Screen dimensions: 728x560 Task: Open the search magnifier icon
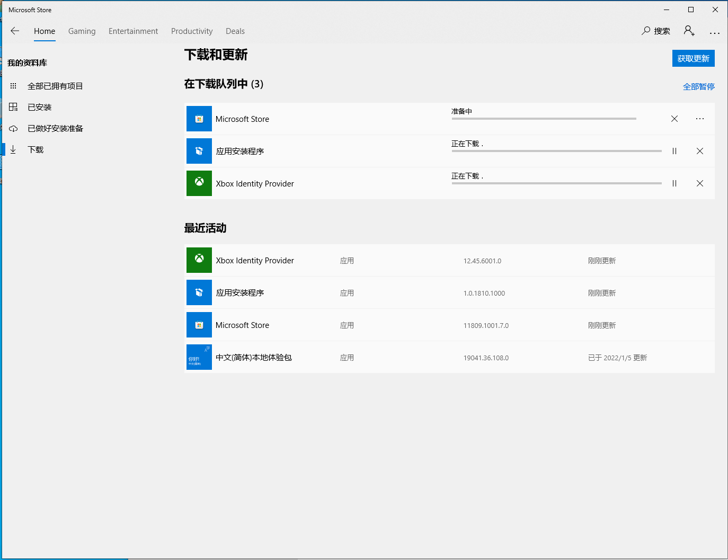[x=646, y=31]
